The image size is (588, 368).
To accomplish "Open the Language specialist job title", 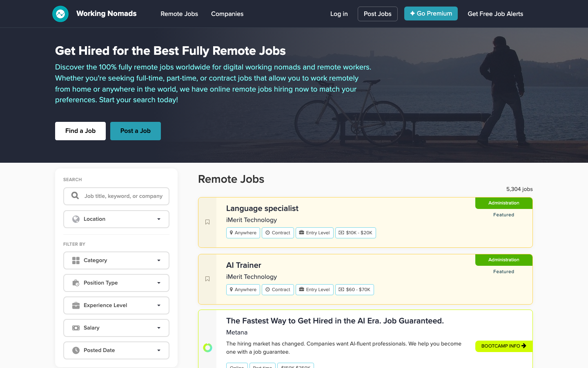I will coord(262,209).
